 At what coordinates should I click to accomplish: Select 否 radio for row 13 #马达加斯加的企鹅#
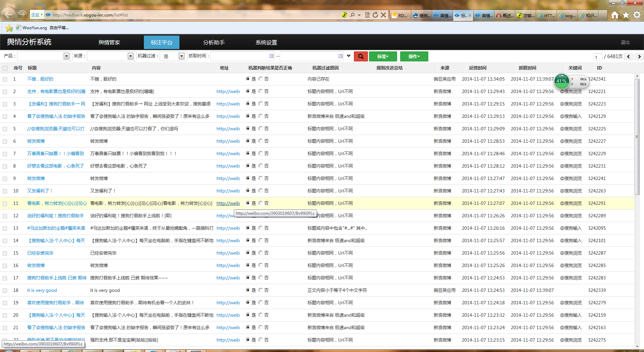261,228
